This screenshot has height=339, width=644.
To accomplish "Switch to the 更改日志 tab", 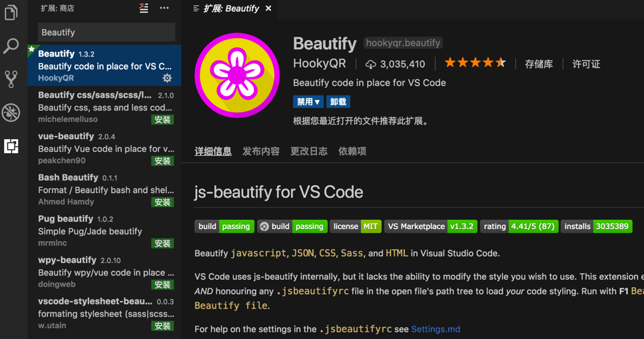I will pyautogui.click(x=309, y=151).
